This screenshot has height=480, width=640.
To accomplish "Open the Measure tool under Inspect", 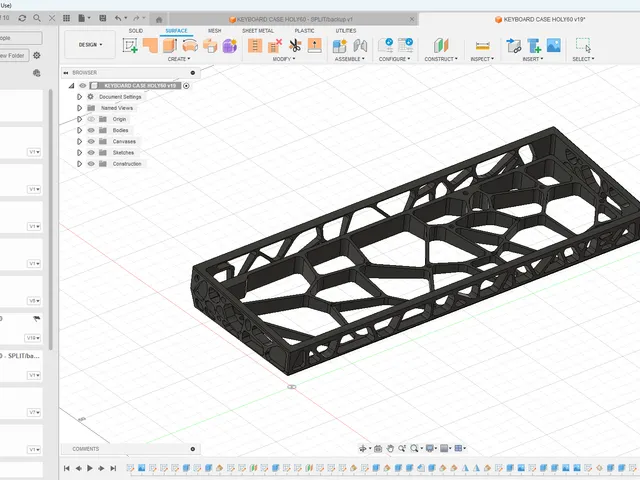I will pos(482,45).
